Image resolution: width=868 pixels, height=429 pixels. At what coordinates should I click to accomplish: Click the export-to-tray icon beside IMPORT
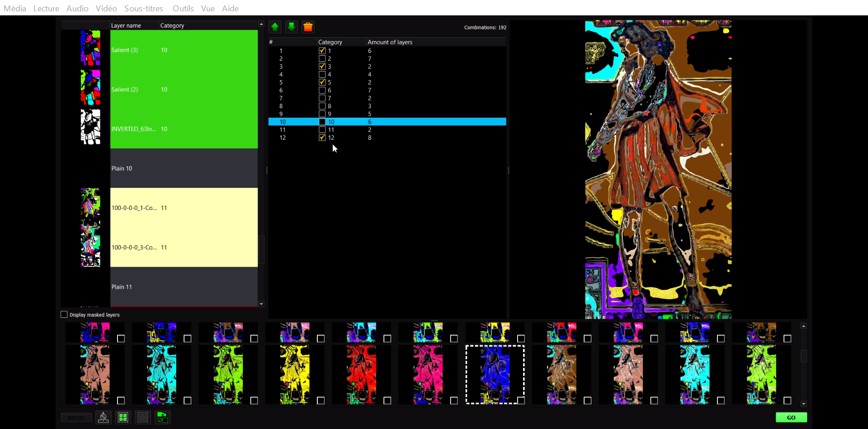click(104, 418)
